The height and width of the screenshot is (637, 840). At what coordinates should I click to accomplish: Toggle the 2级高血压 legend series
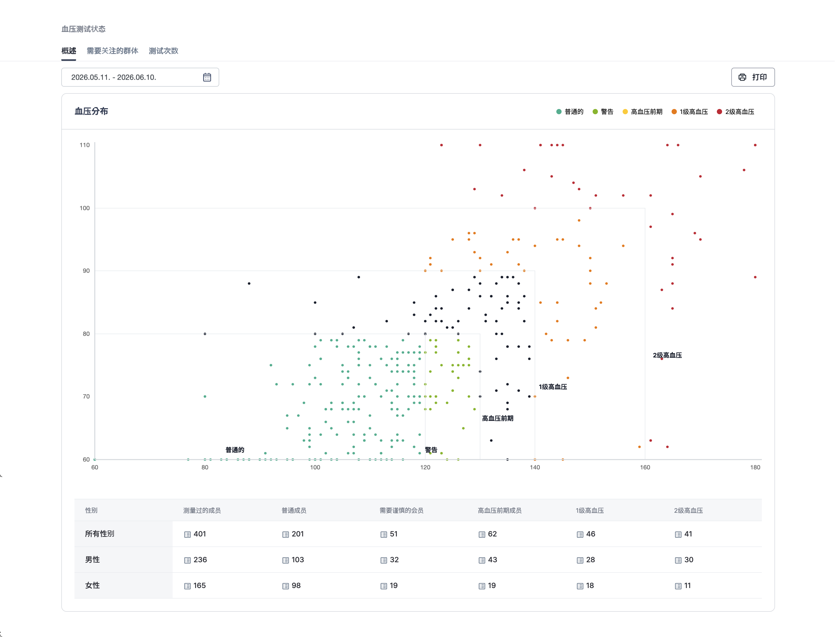coord(736,112)
